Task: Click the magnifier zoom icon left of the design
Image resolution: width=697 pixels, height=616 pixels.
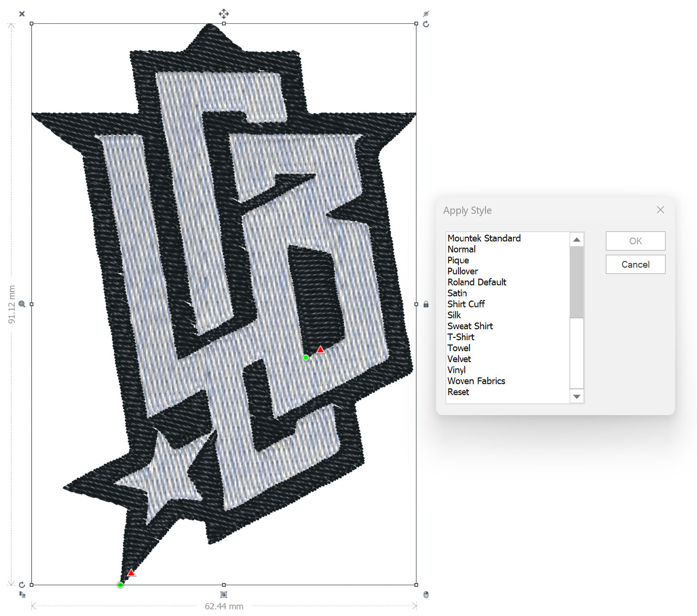Action: (22, 304)
